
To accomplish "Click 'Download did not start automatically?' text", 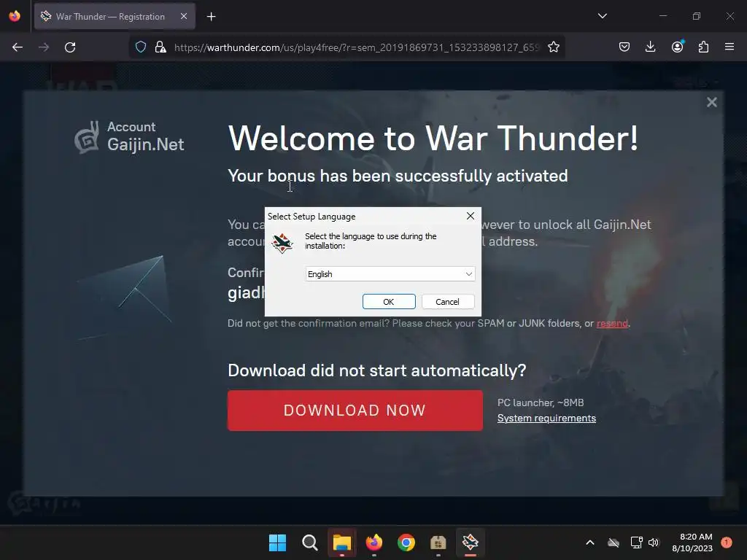I will click(377, 370).
